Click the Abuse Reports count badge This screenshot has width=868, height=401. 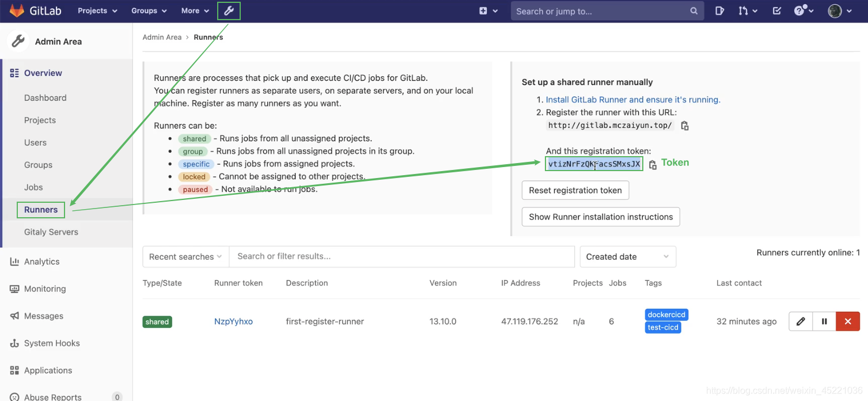pyautogui.click(x=117, y=397)
